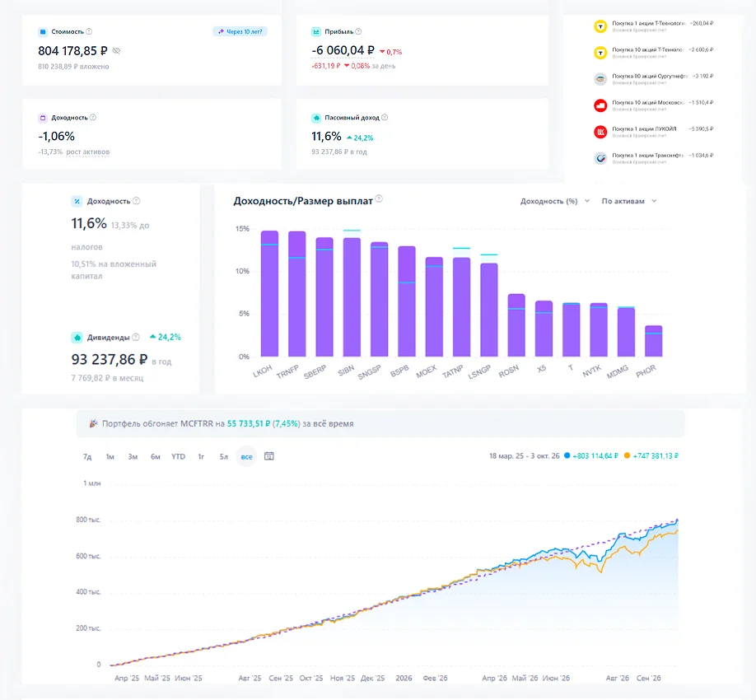Select the 1м period tab
756x700 pixels.
point(110,456)
